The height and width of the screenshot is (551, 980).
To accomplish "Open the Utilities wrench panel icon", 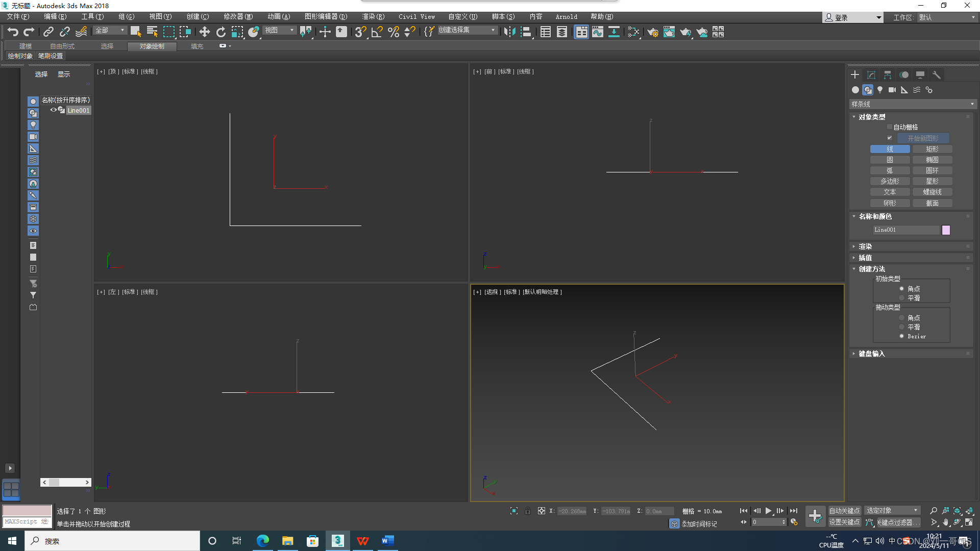I will pyautogui.click(x=936, y=75).
